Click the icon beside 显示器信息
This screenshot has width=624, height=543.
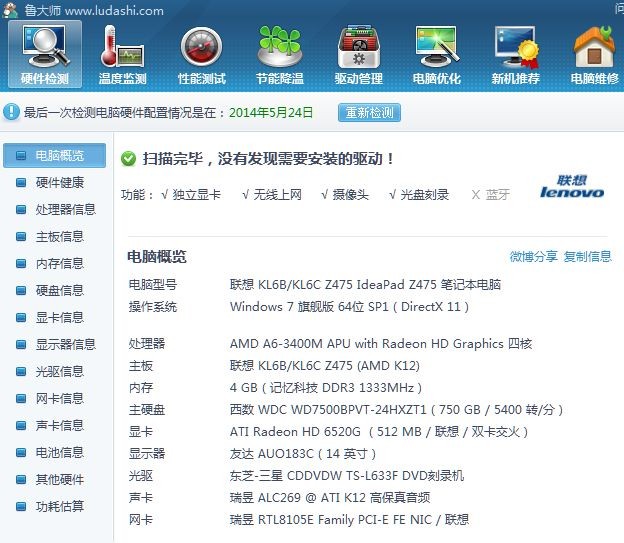21,344
